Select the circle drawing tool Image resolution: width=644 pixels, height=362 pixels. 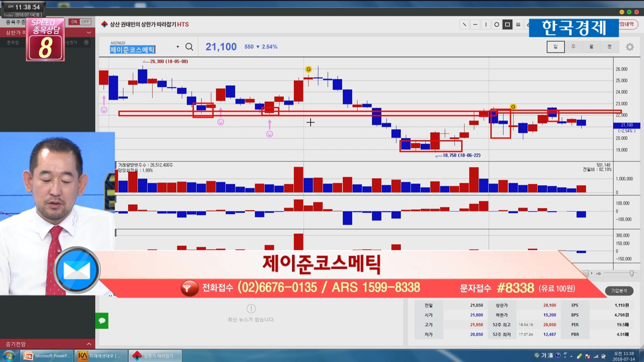[x=497, y=25]
